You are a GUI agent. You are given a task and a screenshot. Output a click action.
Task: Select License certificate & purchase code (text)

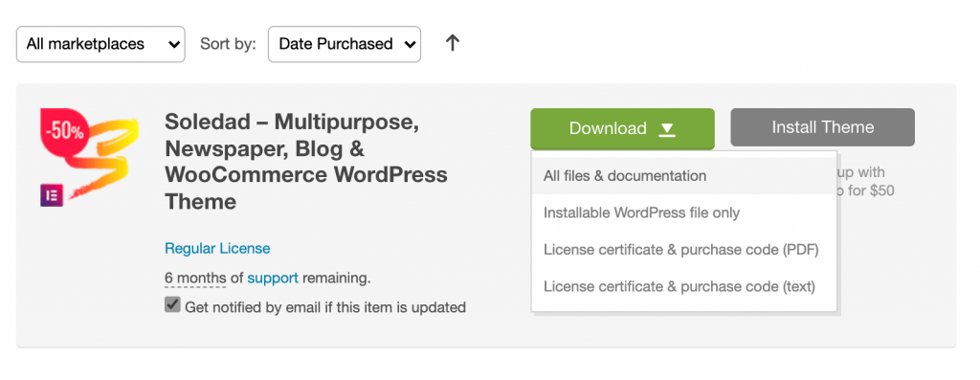point(683,287)
